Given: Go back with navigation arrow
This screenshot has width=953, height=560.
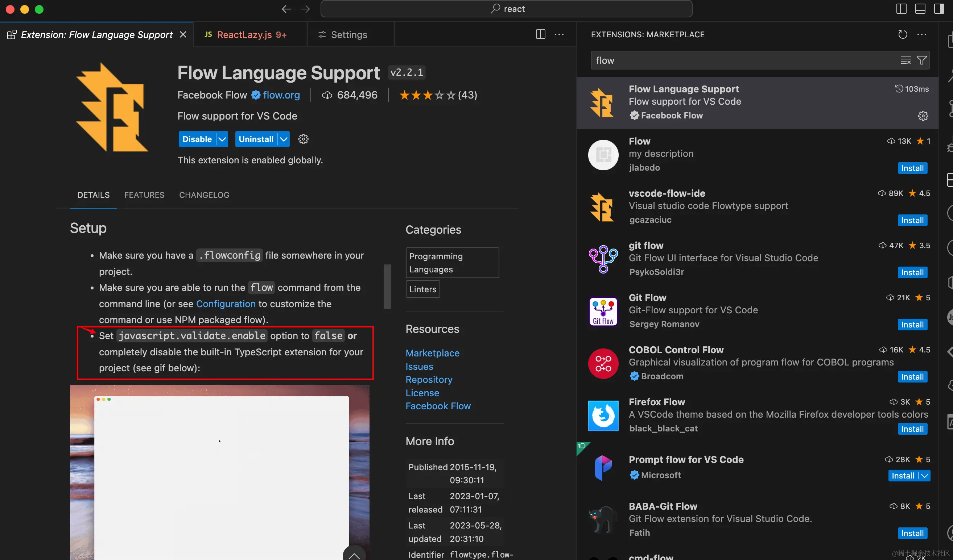Looking at the screenshot, I should point(286,9).
